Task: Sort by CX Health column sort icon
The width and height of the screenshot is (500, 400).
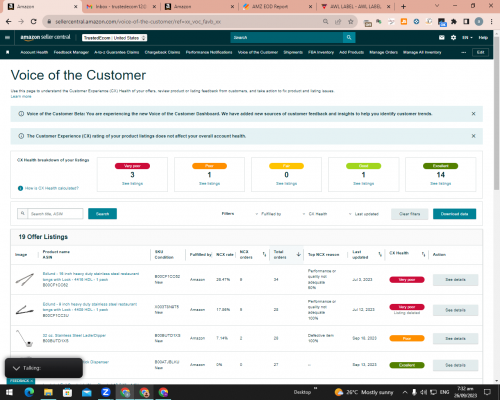Action: pyautogui.click(x=423, y=254)
